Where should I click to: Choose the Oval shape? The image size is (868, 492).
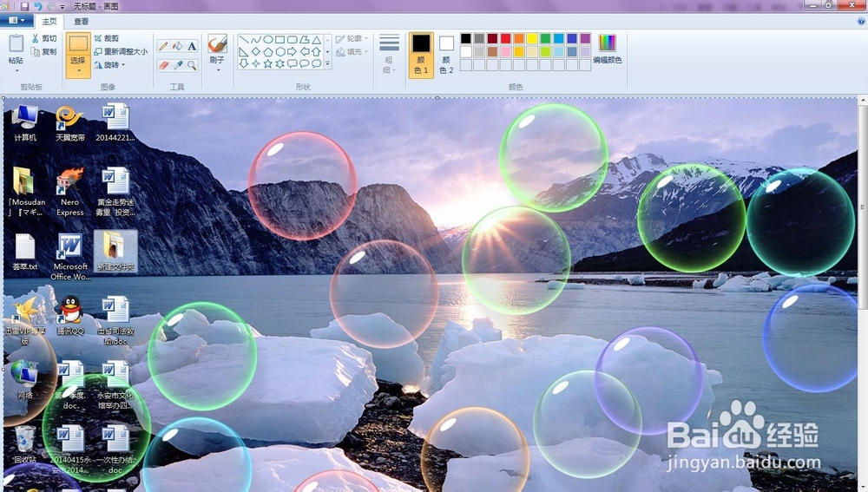pyautogui.click(x=268, y=40)
